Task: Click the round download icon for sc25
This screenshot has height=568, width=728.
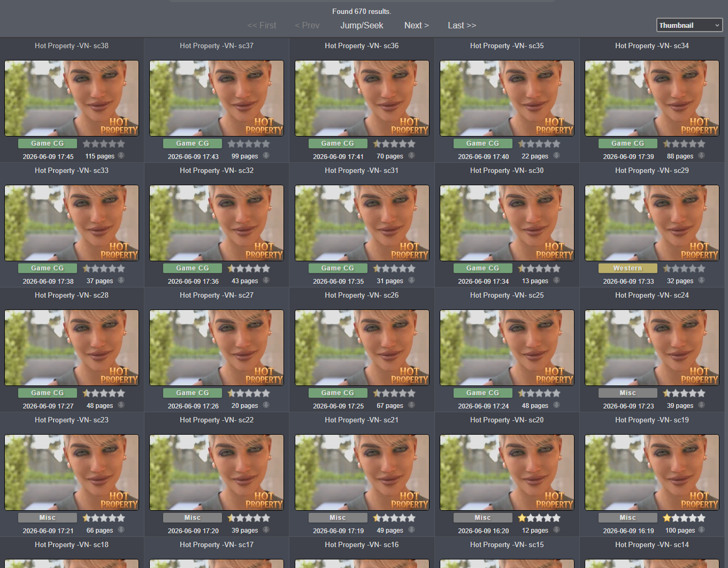Action: pyautogui.click(x=557, y=405)
